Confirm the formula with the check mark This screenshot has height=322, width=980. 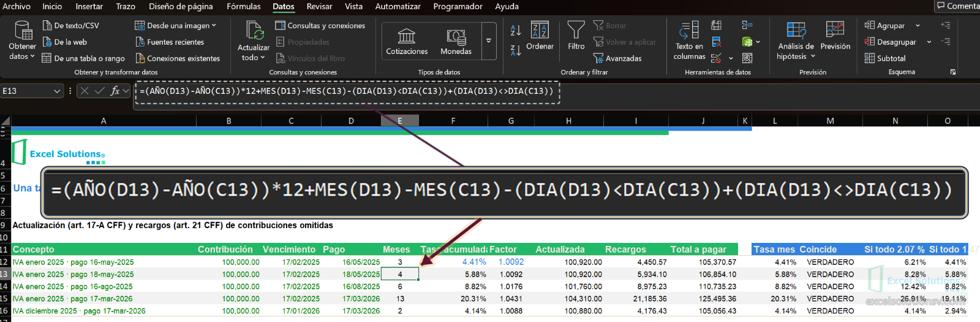(x=99, y=91)
